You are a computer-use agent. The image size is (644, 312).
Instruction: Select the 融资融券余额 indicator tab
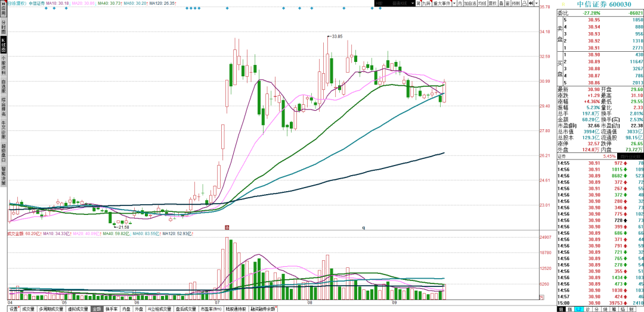click(x=264, y=308)
